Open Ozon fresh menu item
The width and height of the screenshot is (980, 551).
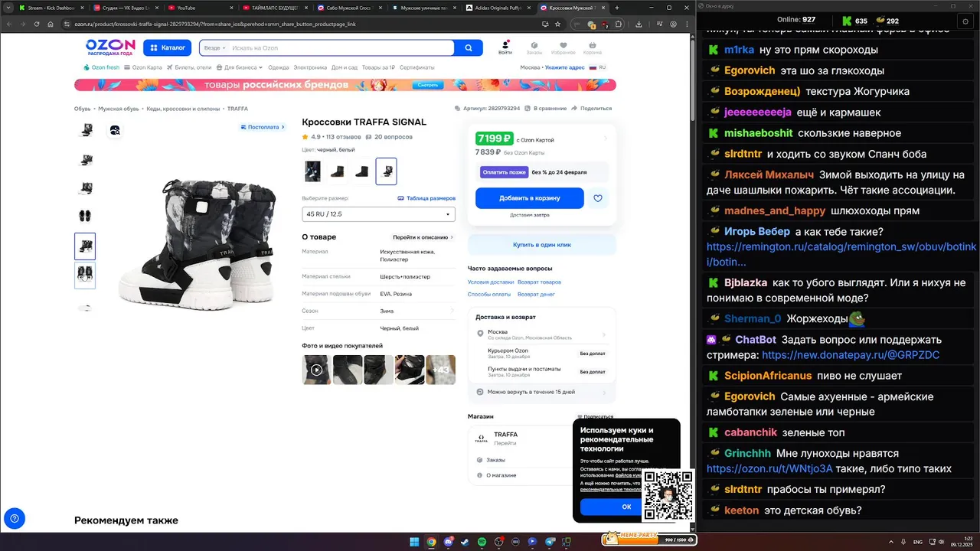pyautogui.click(x=101, y=67)
